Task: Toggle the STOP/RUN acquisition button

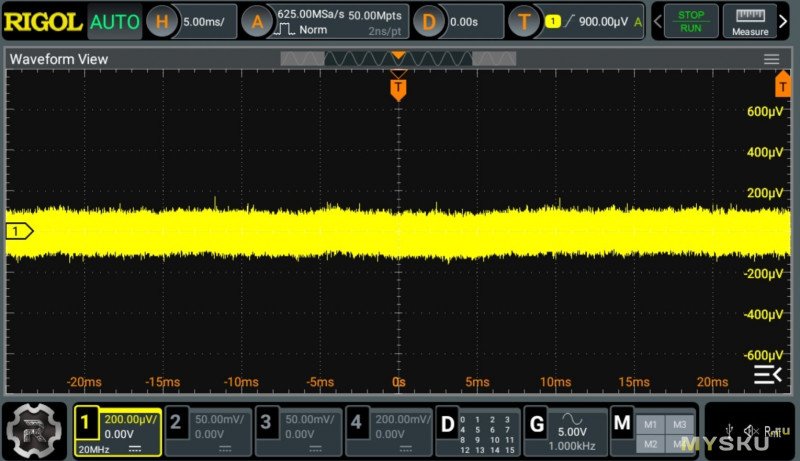Action: point(690,20)
